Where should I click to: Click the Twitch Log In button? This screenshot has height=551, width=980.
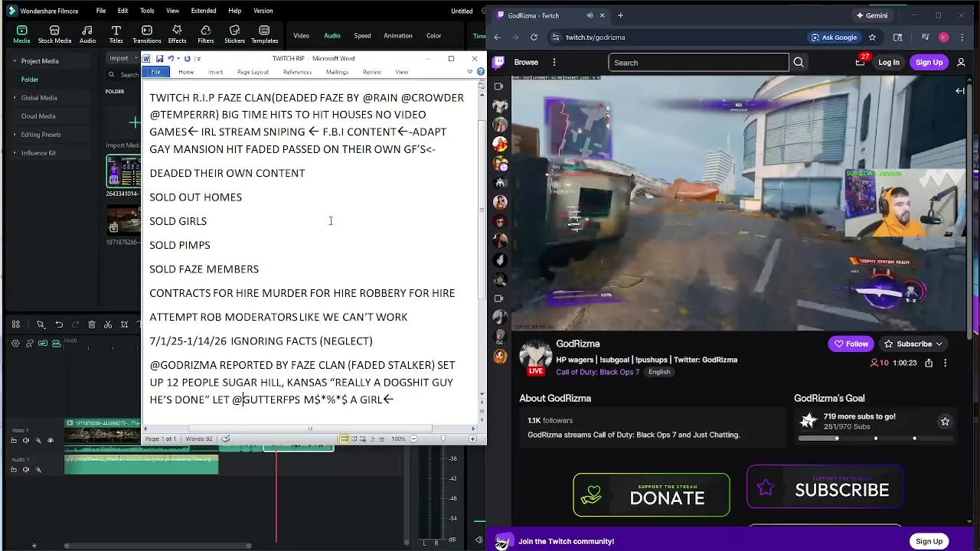tap(889, 62)
